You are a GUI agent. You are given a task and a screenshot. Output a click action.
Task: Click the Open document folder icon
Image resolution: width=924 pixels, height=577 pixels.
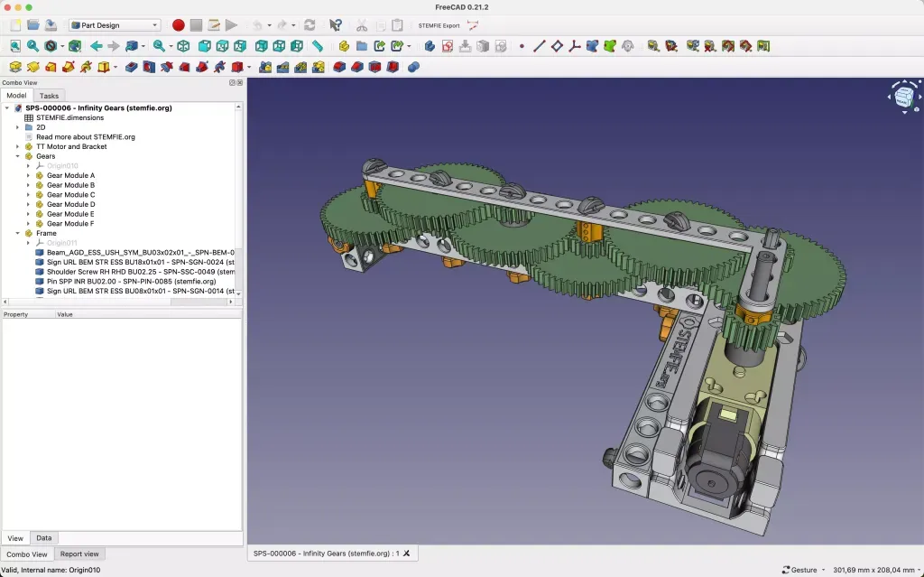[x=32, y=25]
